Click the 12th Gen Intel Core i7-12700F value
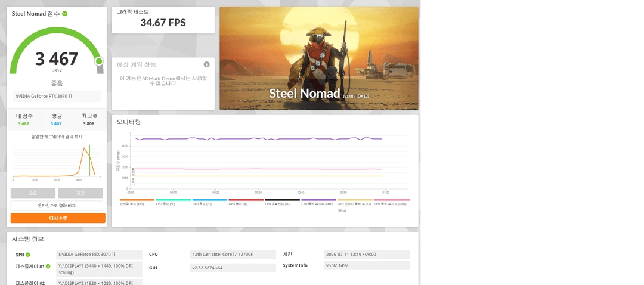 [x=233, y=255]
